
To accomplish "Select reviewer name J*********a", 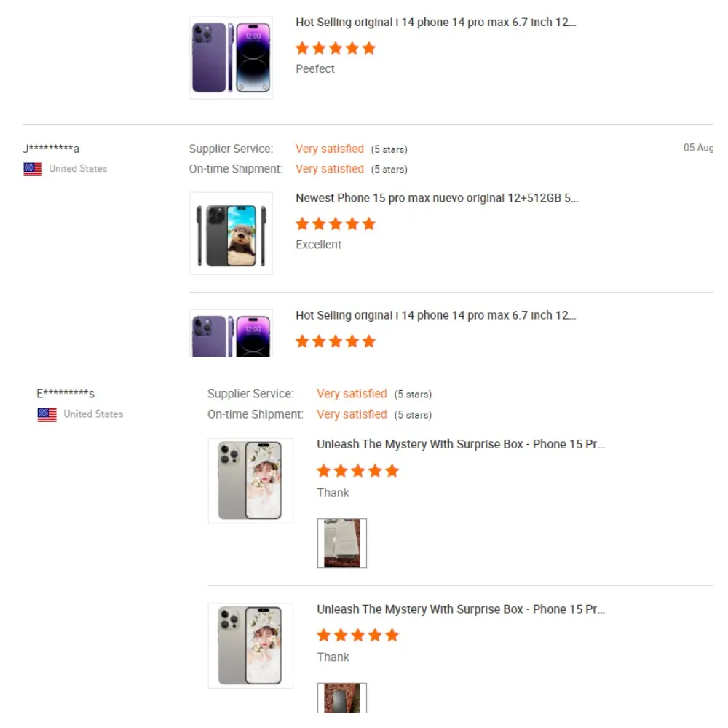I will (51, 149).
